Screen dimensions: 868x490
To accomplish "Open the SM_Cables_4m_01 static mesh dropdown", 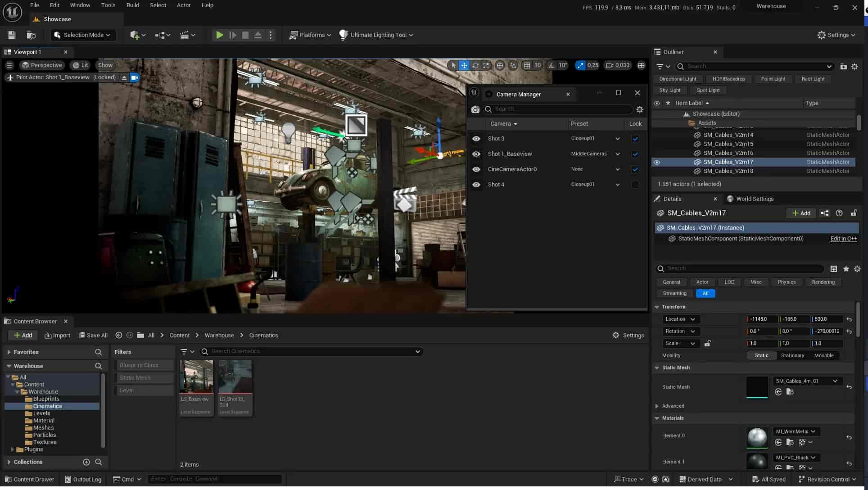I will [x=806, y=381].
